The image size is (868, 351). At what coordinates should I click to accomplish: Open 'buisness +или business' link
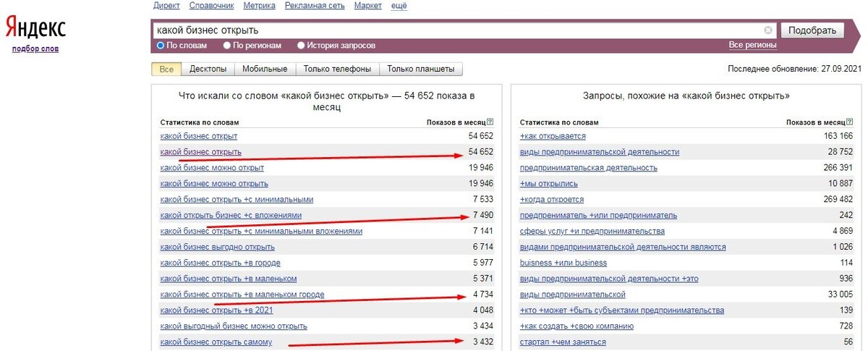563,263
